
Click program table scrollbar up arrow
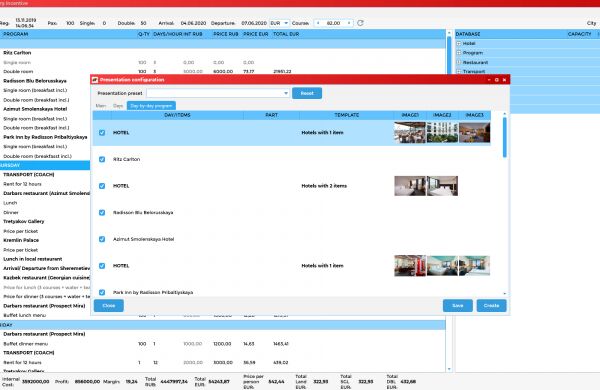449,33
